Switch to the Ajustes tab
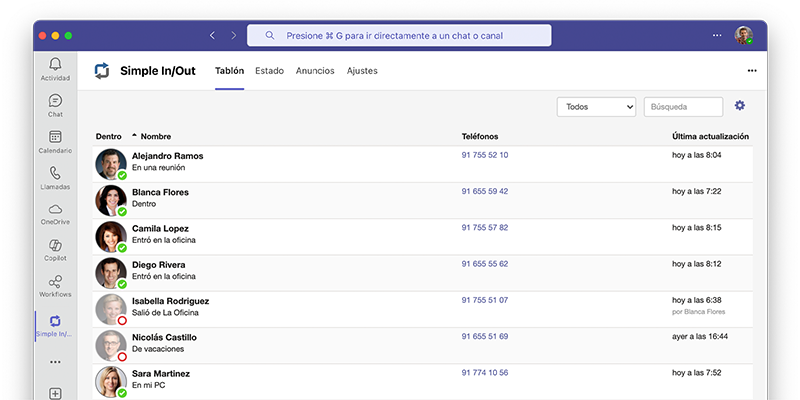800x400 pixels. 362,71
